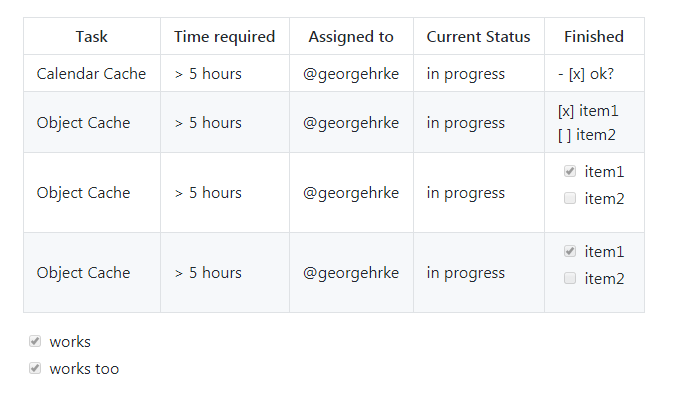
Task: Click @georgehrke mention in Calendar Cache row
Action: pyautogui.click(x=351, y=74)
